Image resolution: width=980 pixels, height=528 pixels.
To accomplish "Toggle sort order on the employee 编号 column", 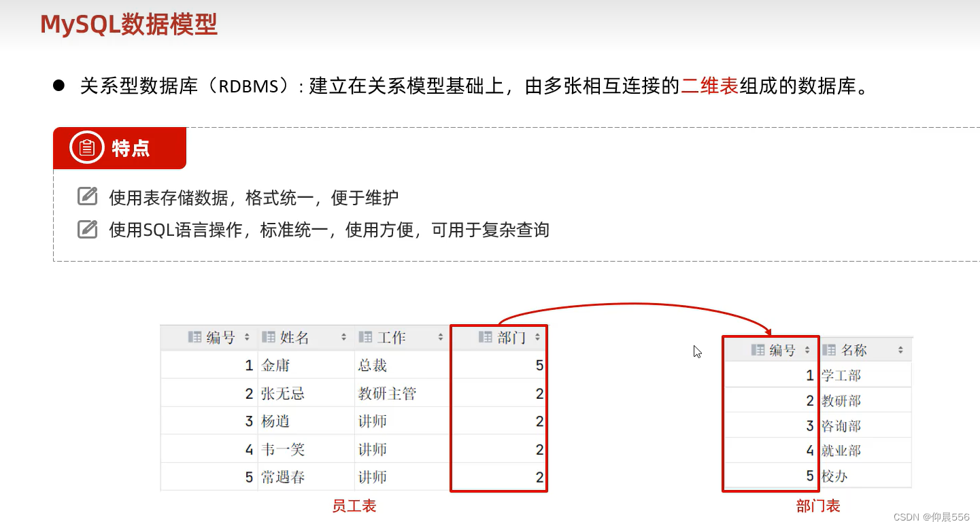I will 247,336.
